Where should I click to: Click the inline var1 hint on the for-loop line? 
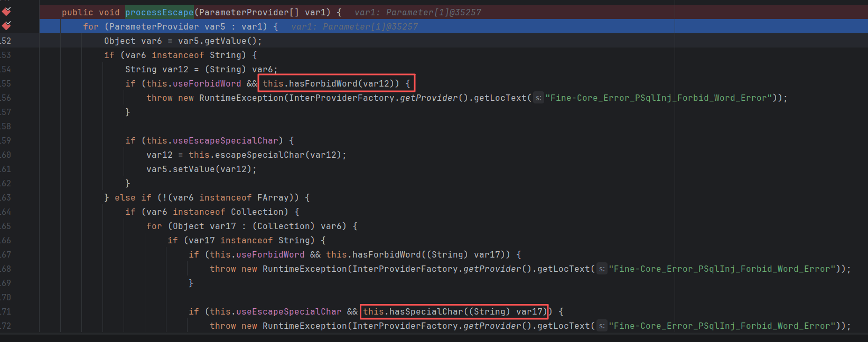(x=354, y=26)
